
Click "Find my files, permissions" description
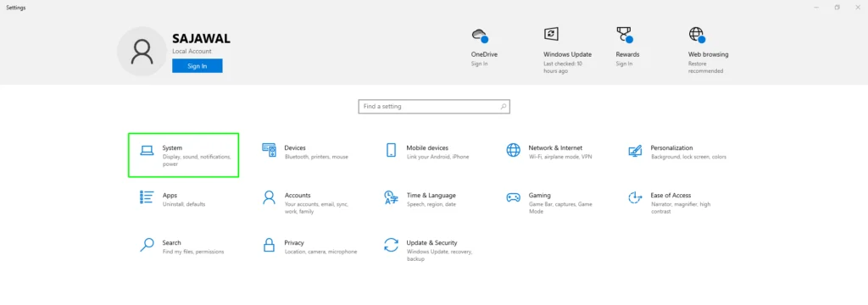pos(193,252)
